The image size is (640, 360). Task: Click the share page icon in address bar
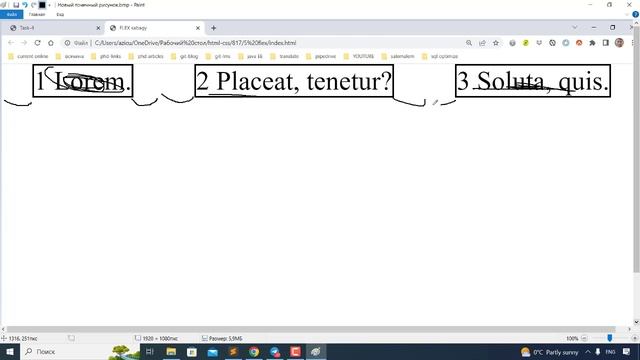(x=482, y=43)
